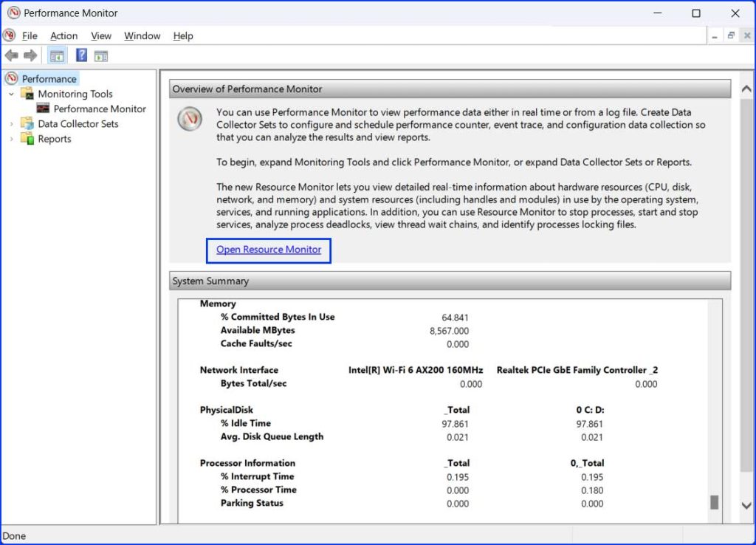The image size is (756, 545).
Task: Click the Overview of Performance Monitor header
Action: (x=450, y=89)
